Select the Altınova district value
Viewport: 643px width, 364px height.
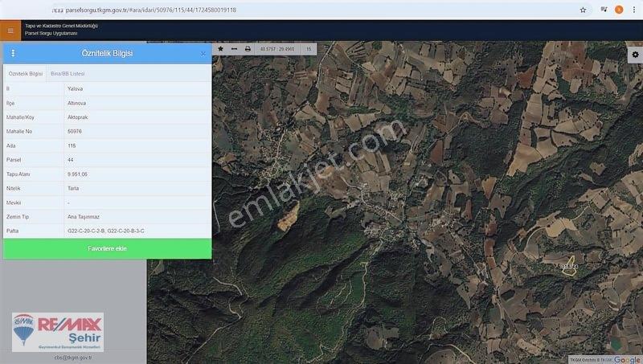[x=76, y=103]
